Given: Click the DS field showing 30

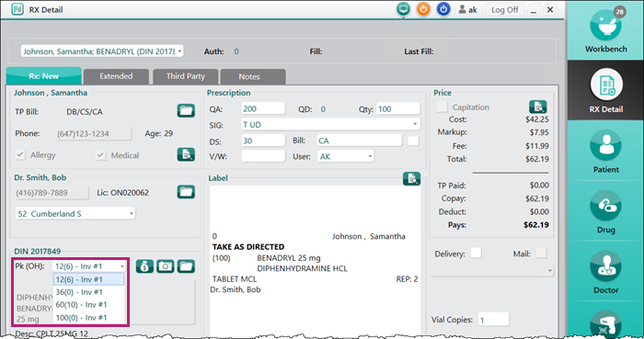Looking at the screenshot, I should coord(263,141).
